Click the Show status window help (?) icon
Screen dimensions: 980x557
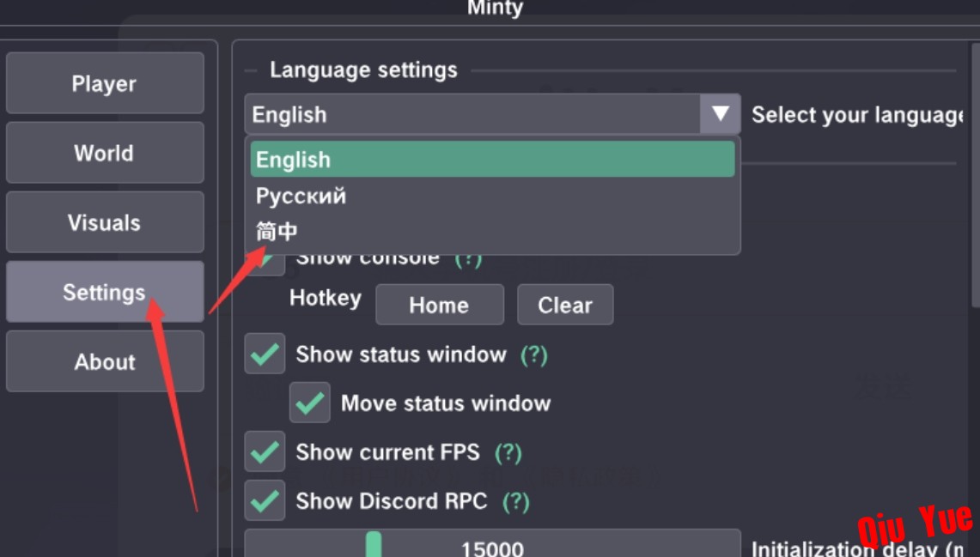point(534,354)
